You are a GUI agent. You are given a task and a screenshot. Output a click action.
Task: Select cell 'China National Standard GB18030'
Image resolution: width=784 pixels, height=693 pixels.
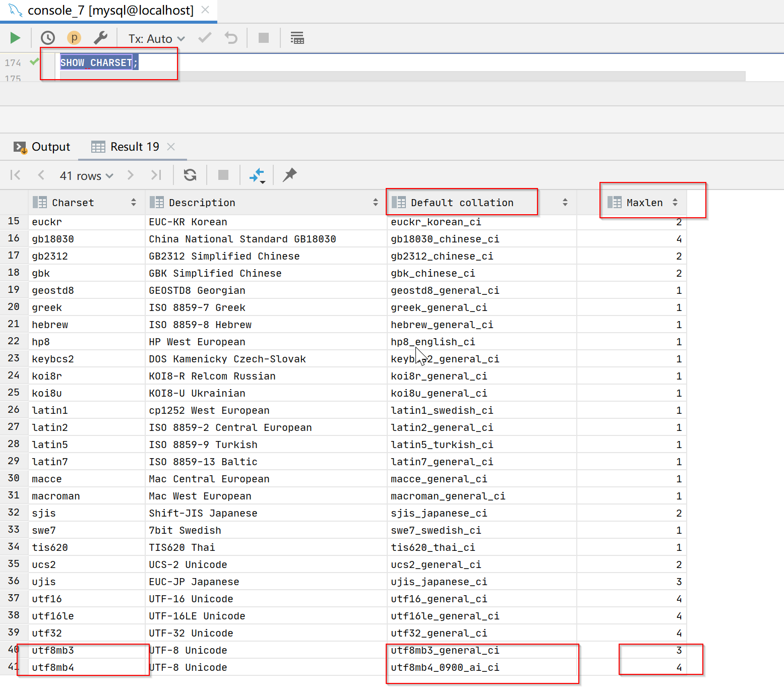[x=266, y=239]
